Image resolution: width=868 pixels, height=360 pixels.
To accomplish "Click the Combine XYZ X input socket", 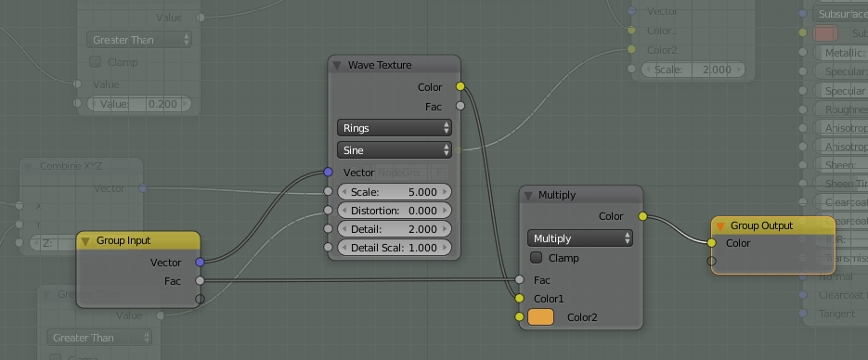I will pos(19,206).
